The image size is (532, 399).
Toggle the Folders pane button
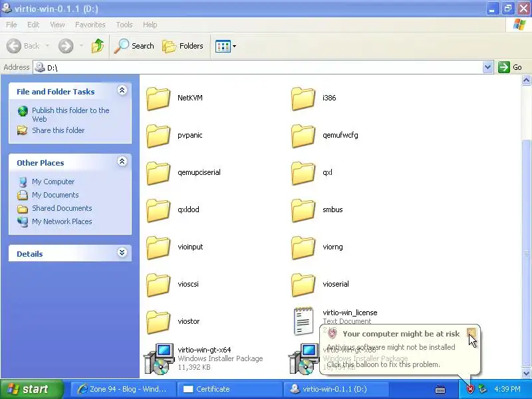[x=183, y=46]
